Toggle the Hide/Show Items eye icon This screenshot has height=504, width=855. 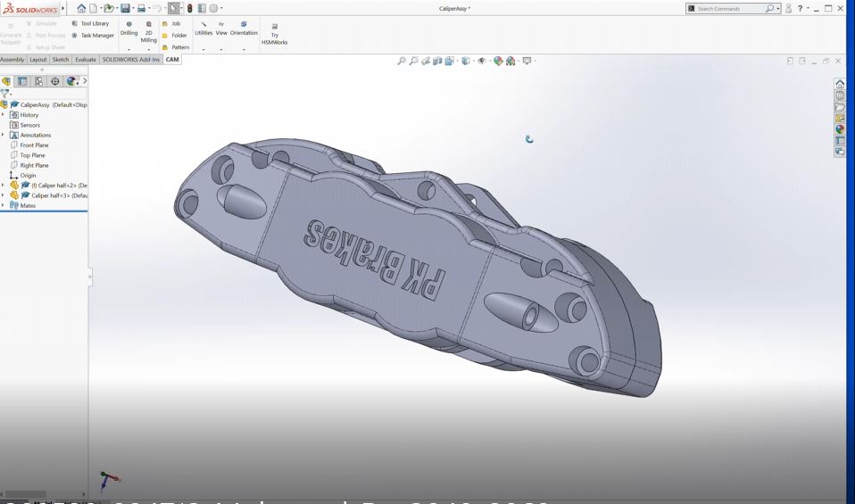tap(482, 61)
